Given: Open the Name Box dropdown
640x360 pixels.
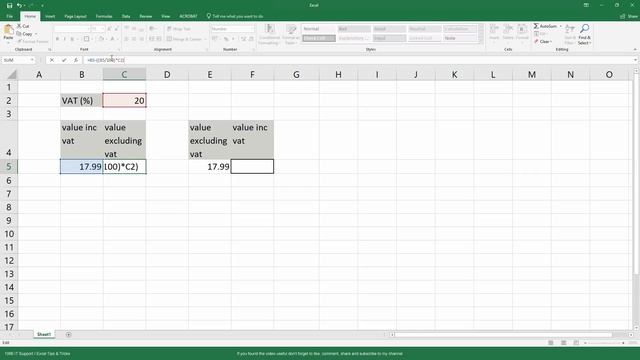Looking at the screenshot, I should tap(31, 60).
